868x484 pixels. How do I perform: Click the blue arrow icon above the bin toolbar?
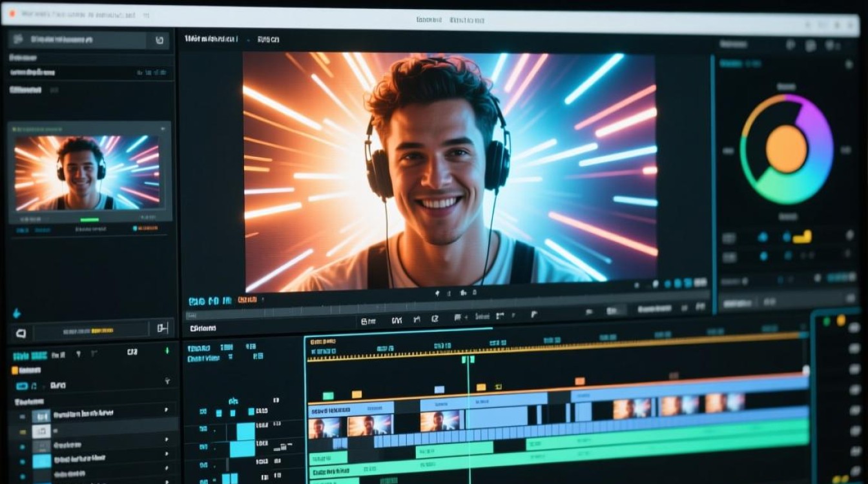coord(16,314)
